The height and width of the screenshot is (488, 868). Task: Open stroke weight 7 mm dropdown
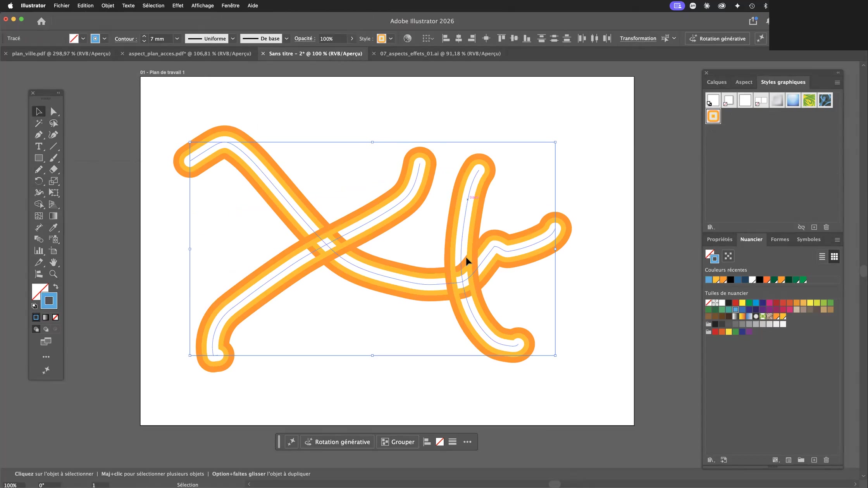click(x=177, y=38)
